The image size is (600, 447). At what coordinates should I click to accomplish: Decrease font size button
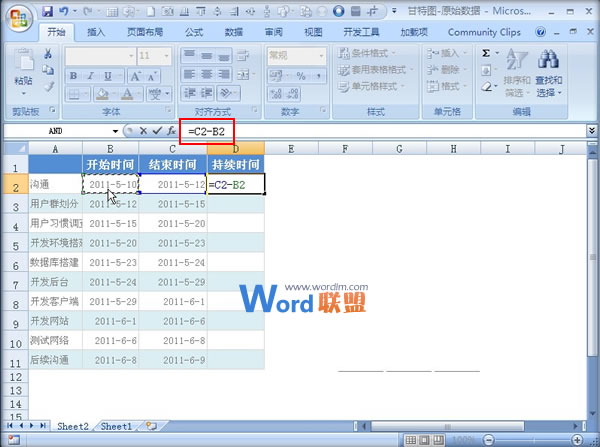tap(152, 76)
